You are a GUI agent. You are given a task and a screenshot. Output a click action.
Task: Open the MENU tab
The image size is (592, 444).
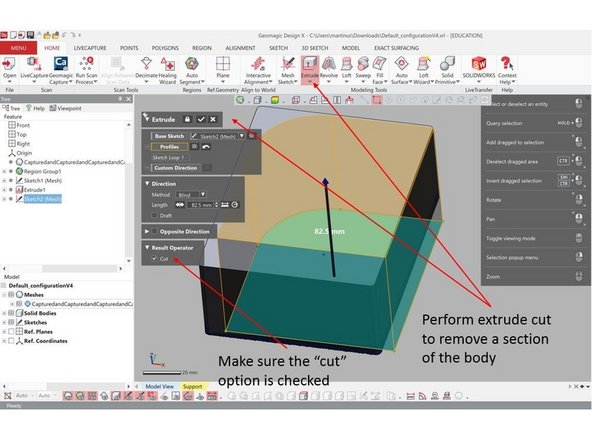coord(18,48)
